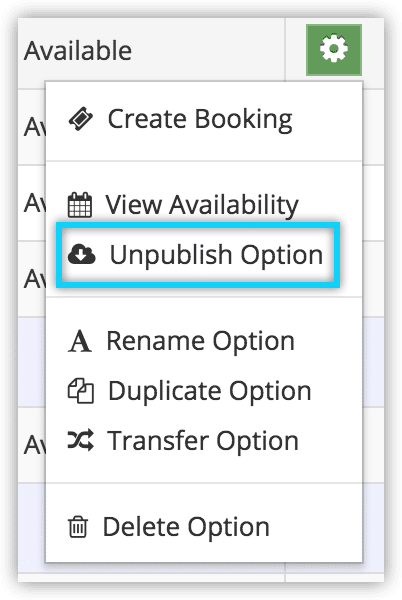This screenshot has width=402, height=600.
Task: Click the cloud download icon for Unpublish
Action: pos(81,254)
